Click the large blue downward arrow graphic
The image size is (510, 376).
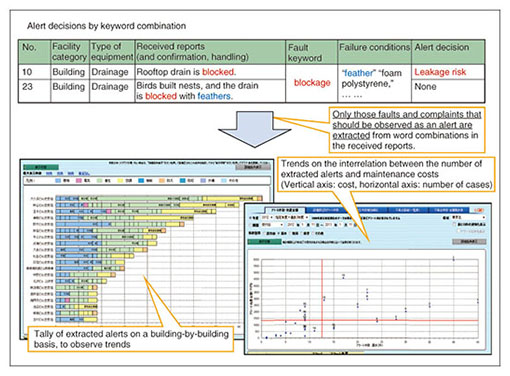tap(255, 129)
